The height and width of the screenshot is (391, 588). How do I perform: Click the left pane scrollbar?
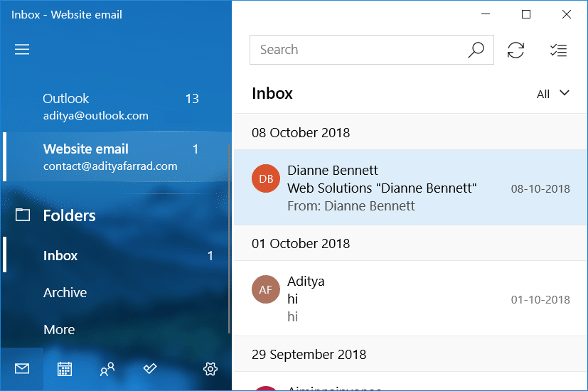click(x=229, y=239)
